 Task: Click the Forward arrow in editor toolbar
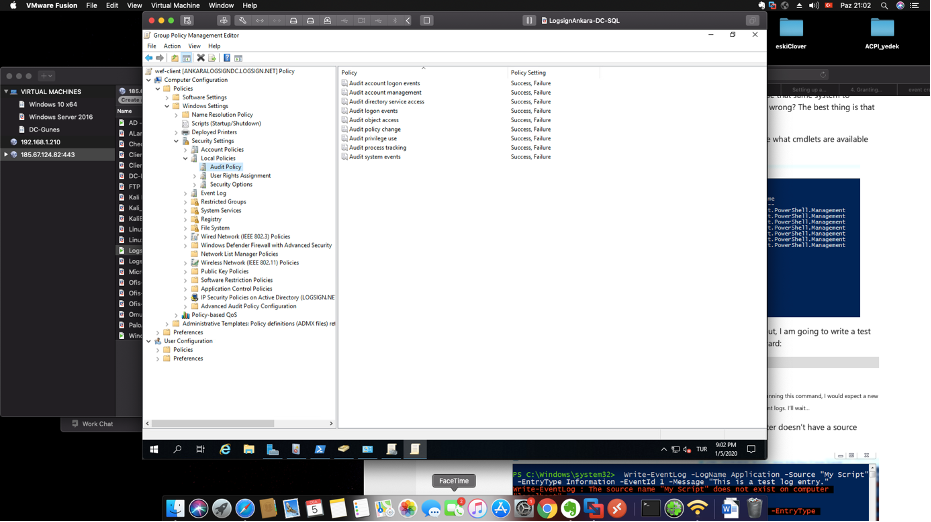[160, 58]
